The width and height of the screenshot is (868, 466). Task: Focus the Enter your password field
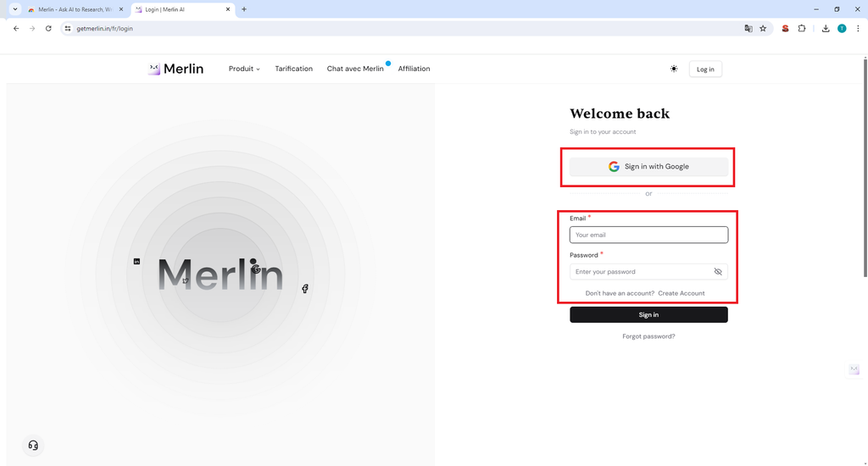click(x=648, y=272)
